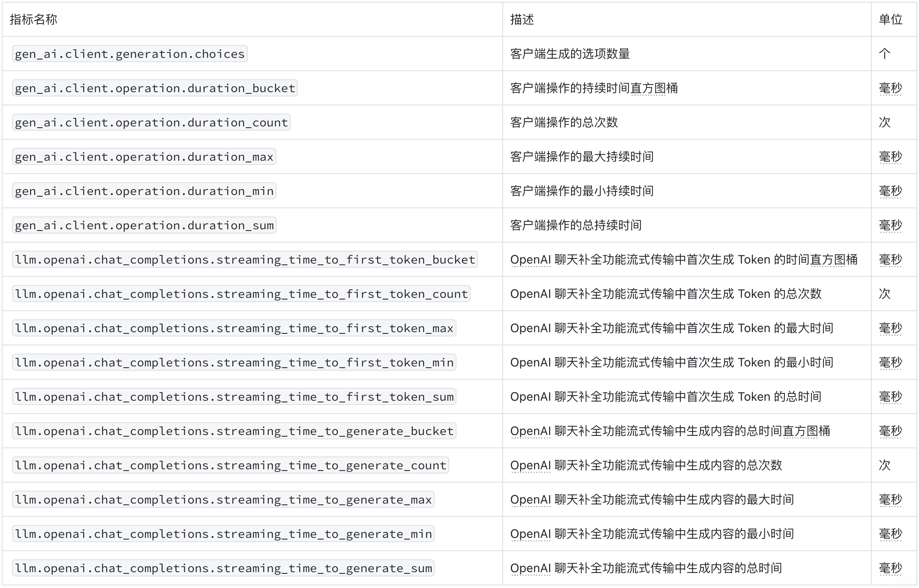Click unit 个 in generation.choices row
This screenshot has height=588, width=919.
885,54
